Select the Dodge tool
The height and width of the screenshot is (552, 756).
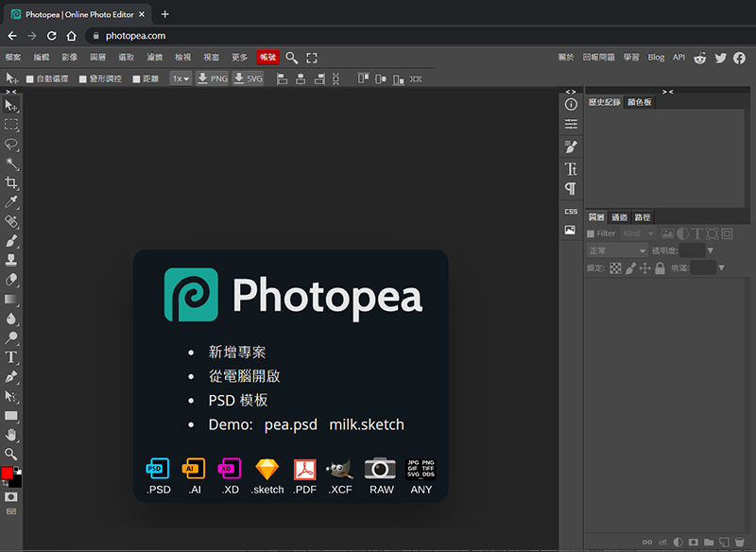pos(11,337)
